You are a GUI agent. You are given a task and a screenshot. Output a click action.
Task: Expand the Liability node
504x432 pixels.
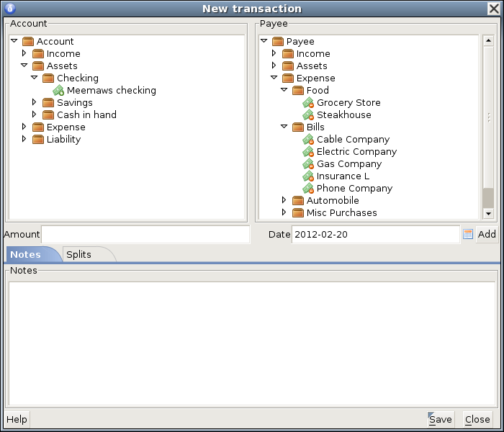click(24, 139)
